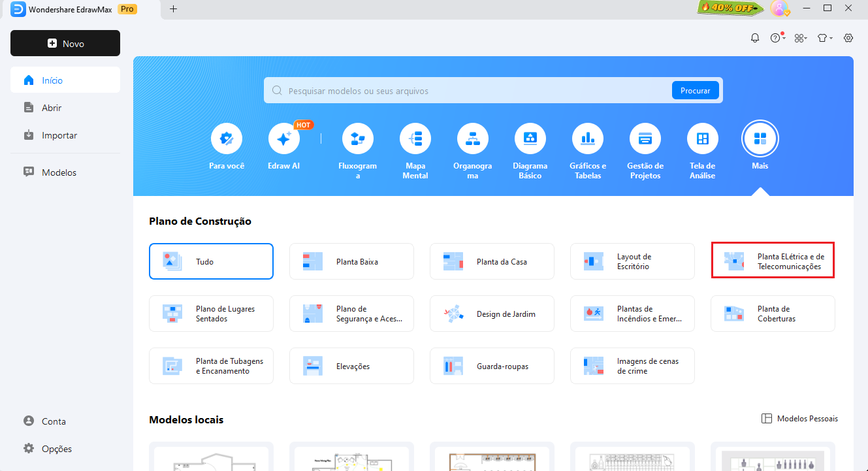Expand the shirt theme dropdown

tap(825, 38)
